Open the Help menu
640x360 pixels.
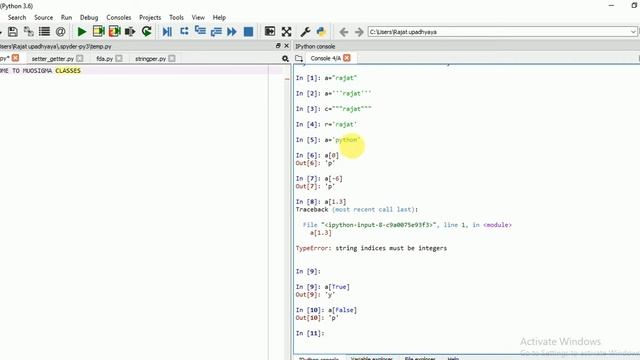point(219,18)
